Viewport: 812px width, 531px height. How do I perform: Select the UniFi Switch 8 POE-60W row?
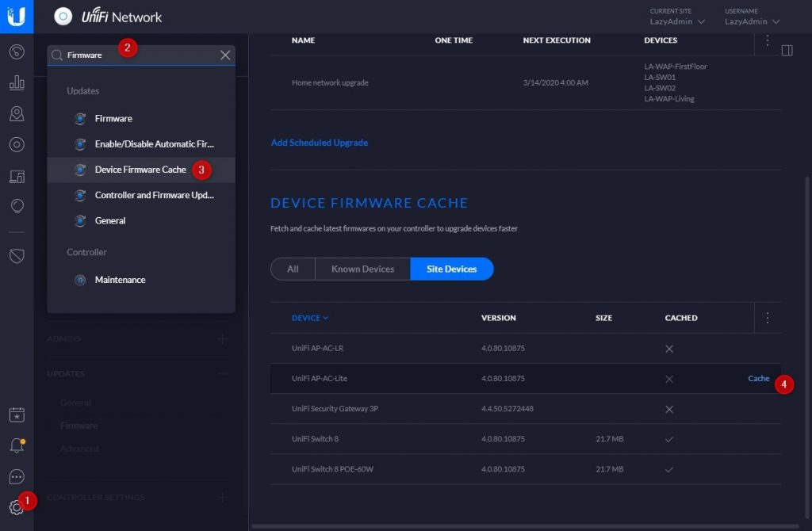coord(526,469)
